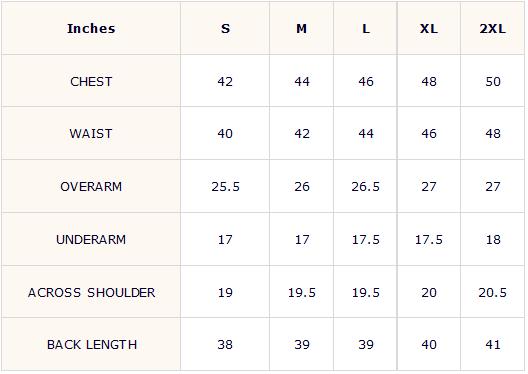Click overarm value 26.5 for size L

[366, 186]
